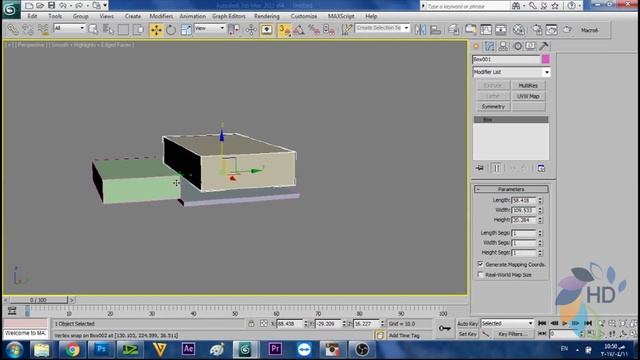Click the Height value spinner arrows
This screenshot has width=640, height=360.
540,220
